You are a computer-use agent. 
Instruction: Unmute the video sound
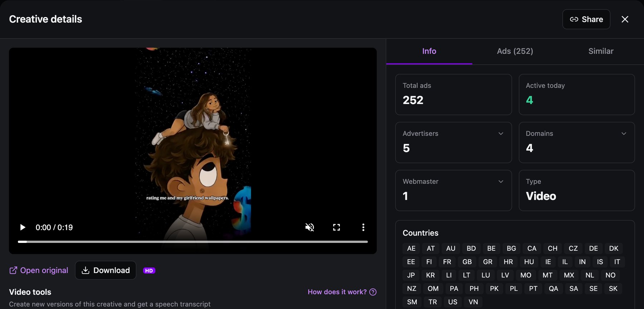point(309,227)
